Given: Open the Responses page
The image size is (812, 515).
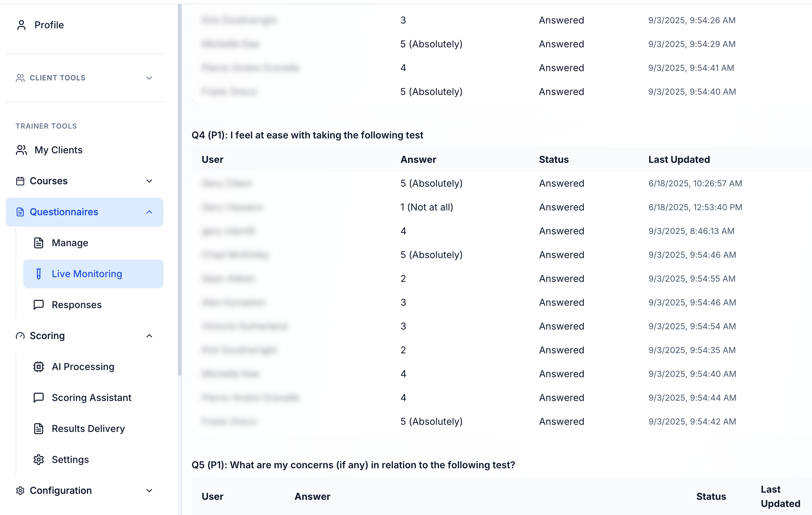Looking at the screenshot, I should pyautogui.click(x=76, y=305).
